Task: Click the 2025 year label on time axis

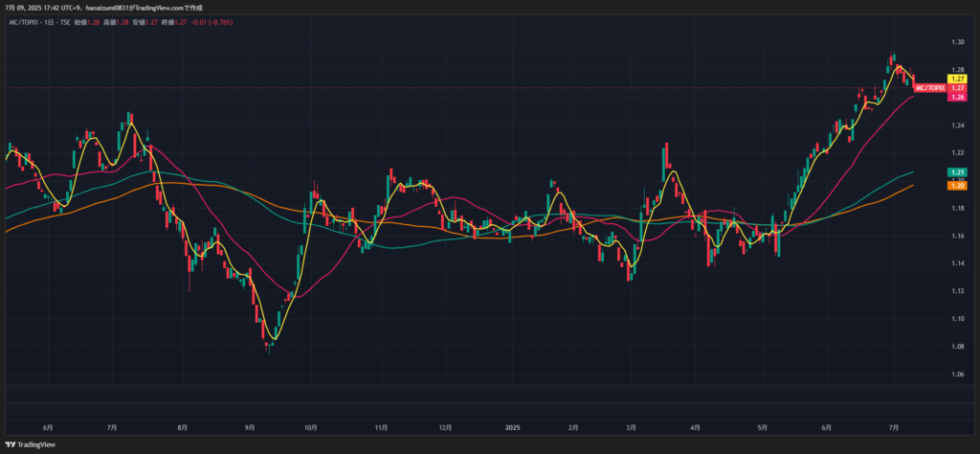Action: (512, 428)
